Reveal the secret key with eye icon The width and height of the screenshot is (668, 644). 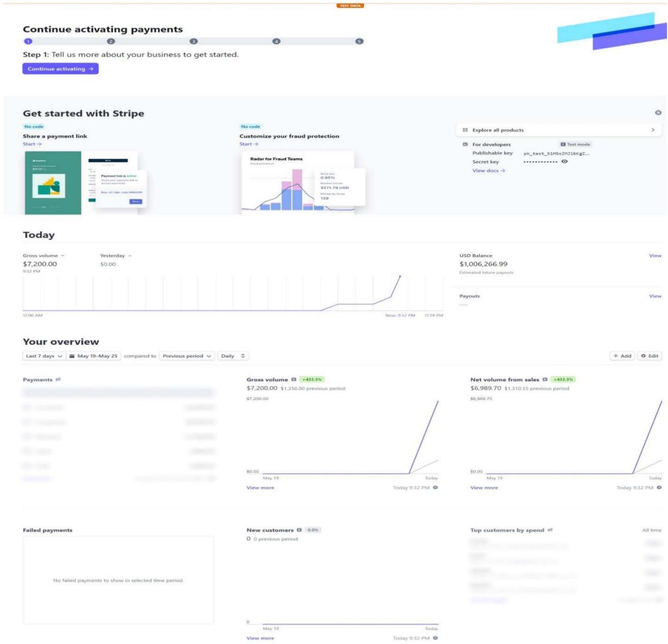(x=564, y=162)
